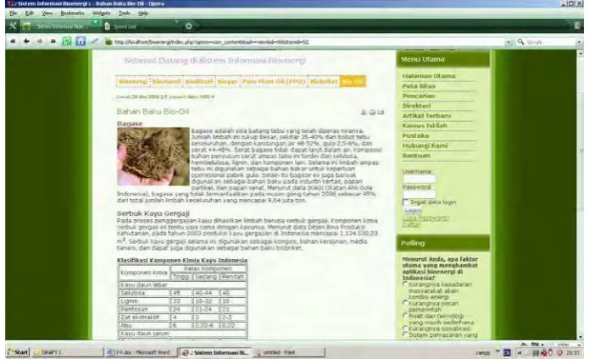Viewport: 589px width, 364px height.
Task: Click the rewind navigation arrow
Action: pyautogui.click(x=14, y=41)
